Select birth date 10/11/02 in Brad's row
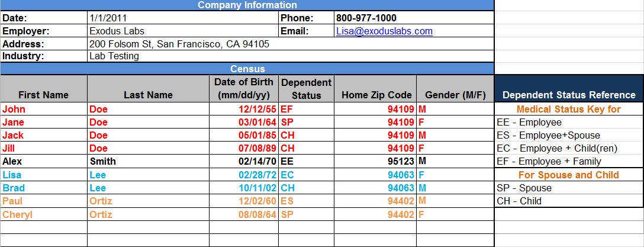Viewport: 644px width, 247px height. coord(244,188)
